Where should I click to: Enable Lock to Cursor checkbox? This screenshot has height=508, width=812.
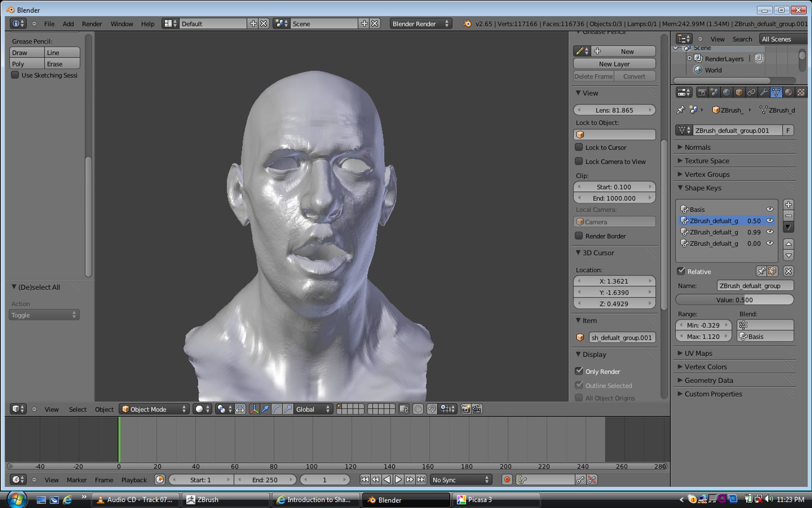point(579,147)
